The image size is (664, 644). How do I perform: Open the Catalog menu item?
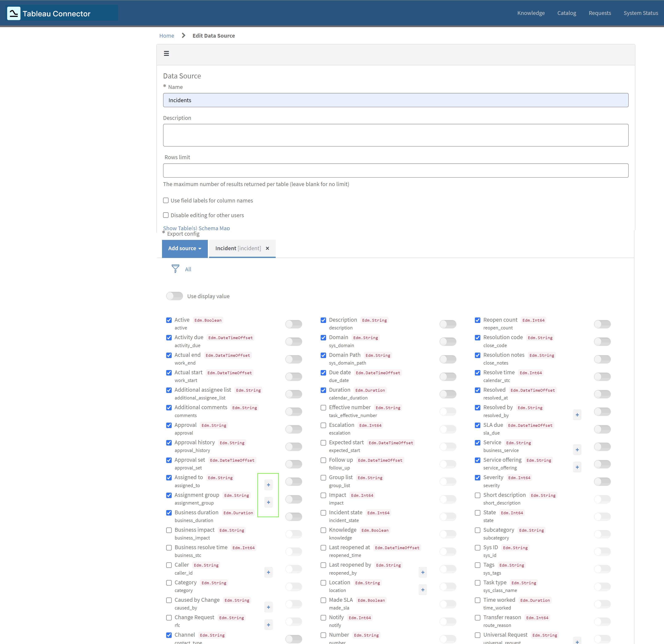(567, 13)
